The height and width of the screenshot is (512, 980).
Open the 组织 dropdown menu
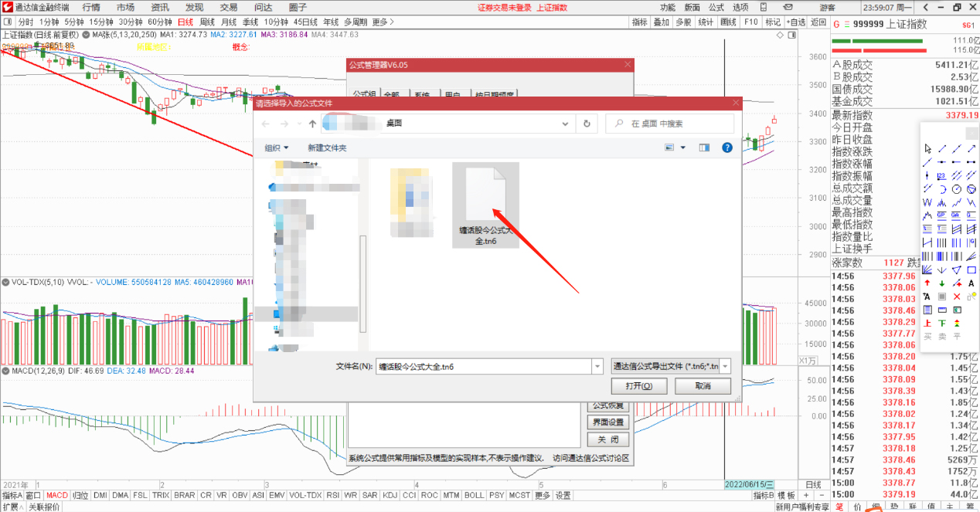[277, 147]
